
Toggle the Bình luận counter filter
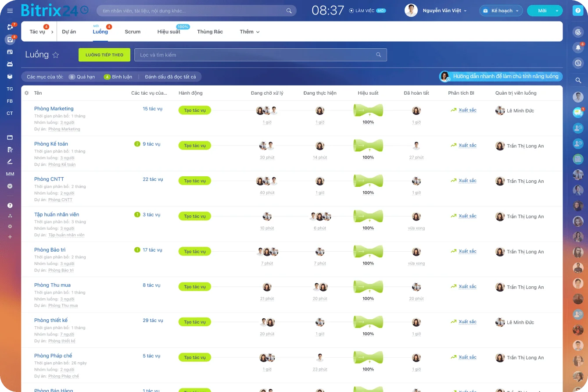coord(118,77)
